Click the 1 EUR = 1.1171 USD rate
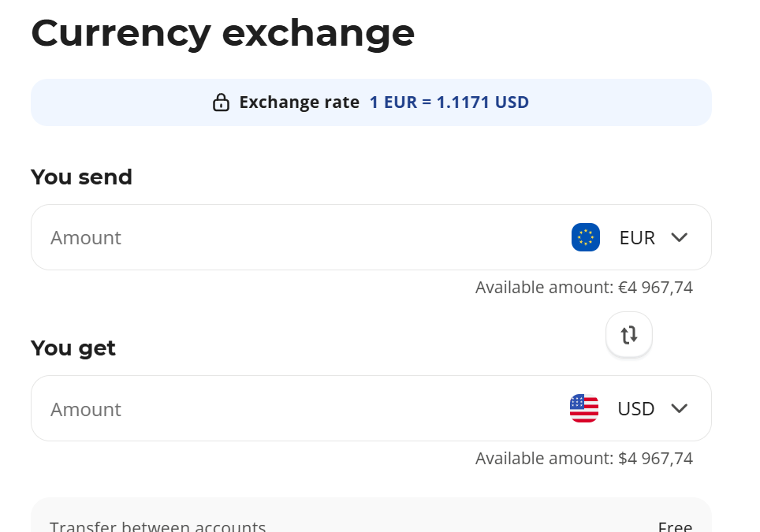This screenshot has width=760, height=532. [x=449, y=102]
